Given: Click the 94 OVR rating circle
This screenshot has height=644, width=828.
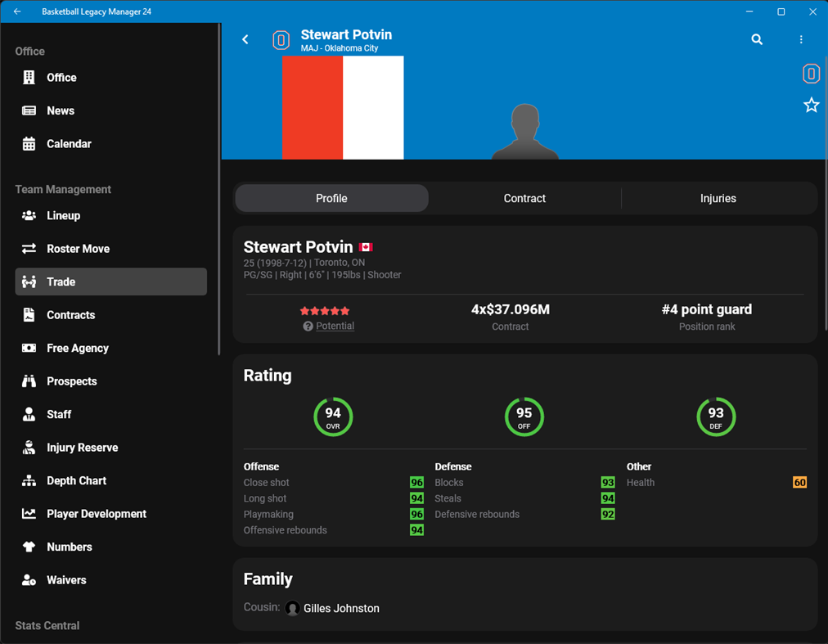Looking at the screenshot, I should click(333, 417).
